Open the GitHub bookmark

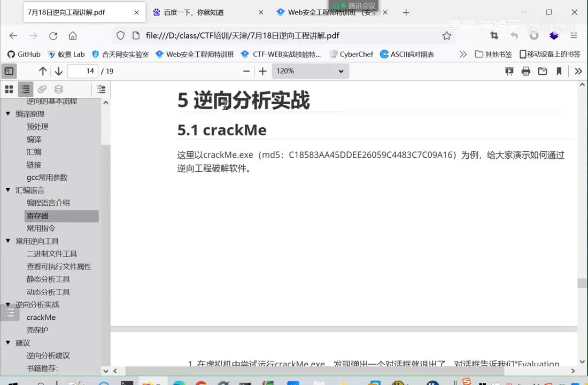click(x=24, y=54)
